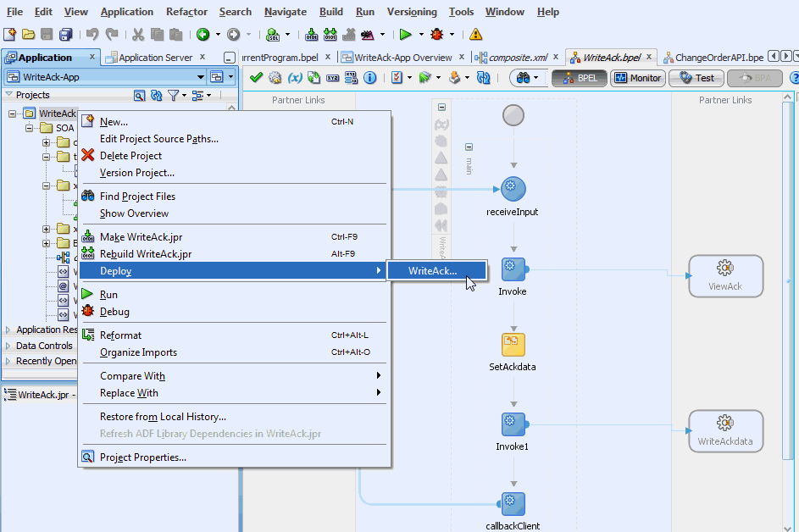Image resolution: width=799 pixels, height=532 pixels.
Task: Expand the Application Resources section
Action: 8,330
